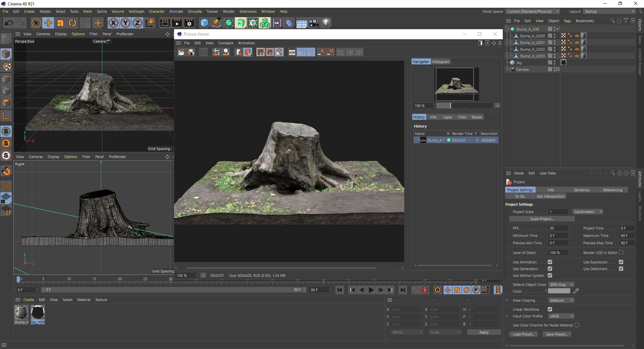644x349 pixels.
Task: Toggle Use Color Channel for Node Material
Action: tap(577, 325)
